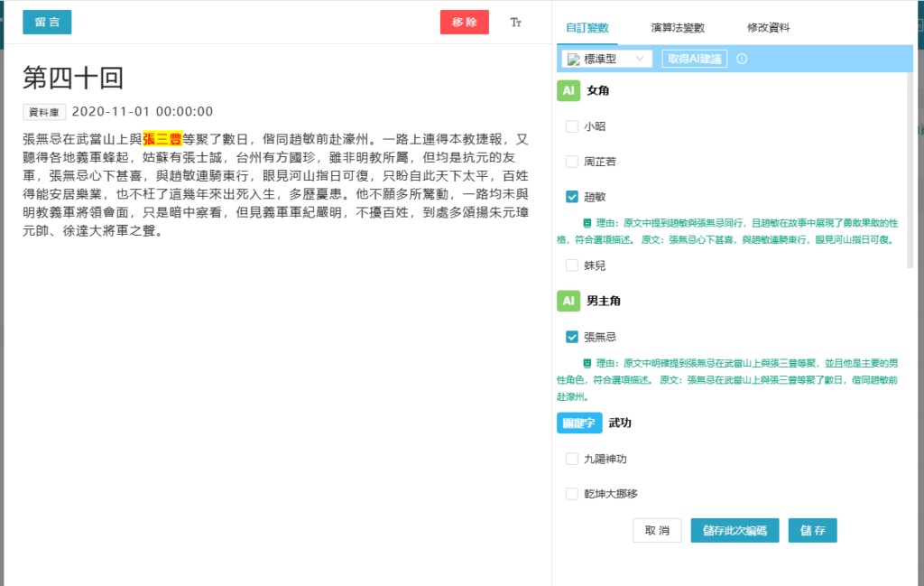Click the highlighted 張三豐 text

(162, 139)
